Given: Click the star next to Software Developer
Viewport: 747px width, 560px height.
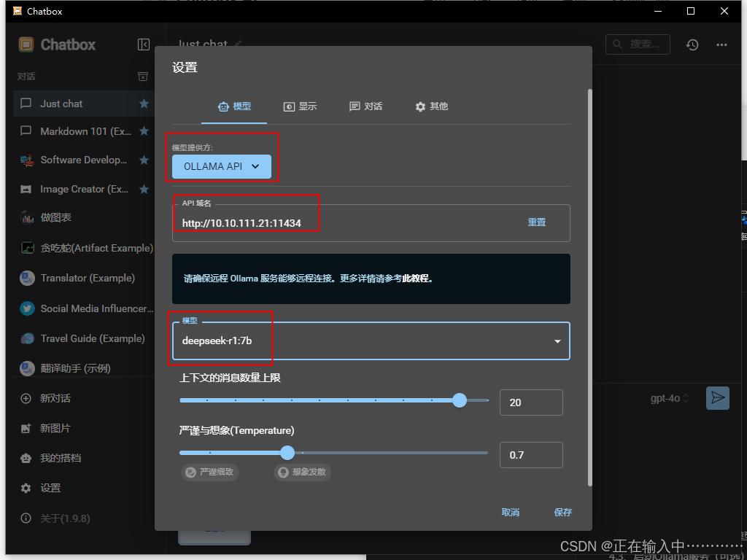Looking at the screenshot, I should tap(144, 160).
